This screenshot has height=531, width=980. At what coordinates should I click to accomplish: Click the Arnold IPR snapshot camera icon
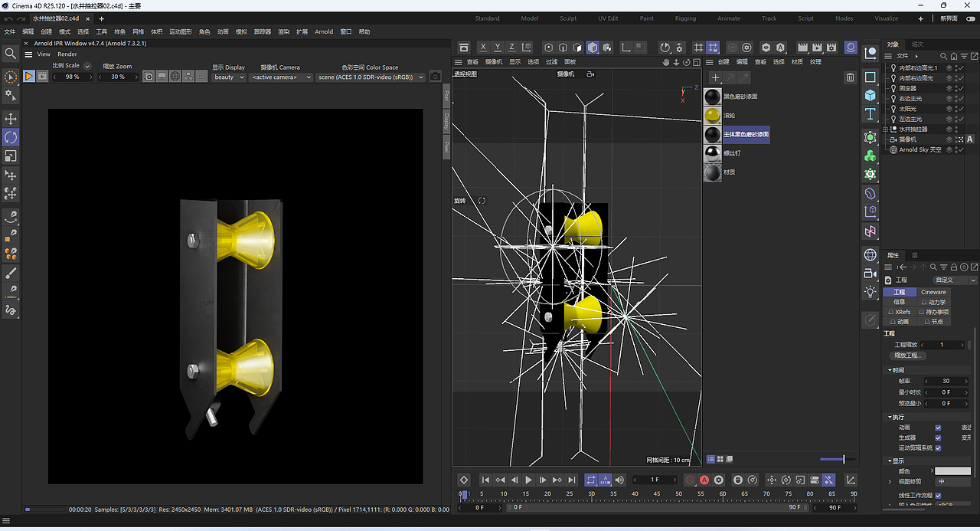point(435,76)
